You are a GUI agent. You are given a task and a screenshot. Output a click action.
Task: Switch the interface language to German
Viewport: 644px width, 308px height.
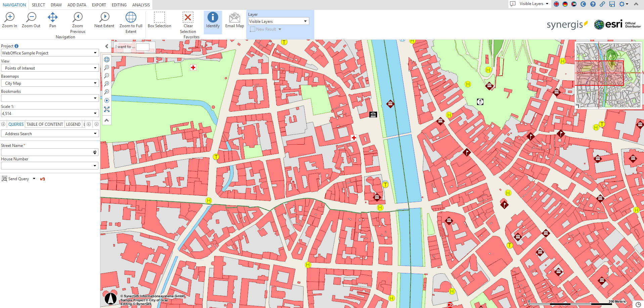565,4
